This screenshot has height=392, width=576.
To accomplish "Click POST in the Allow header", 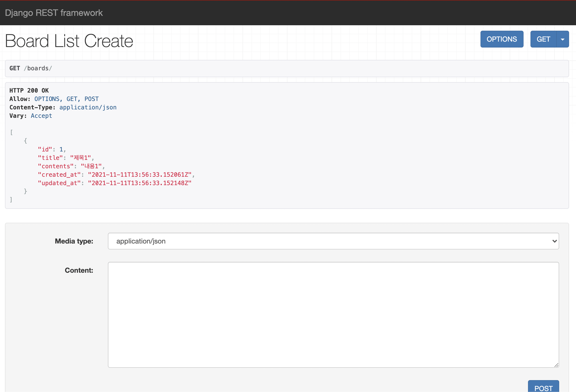I will tap(92, 99).
